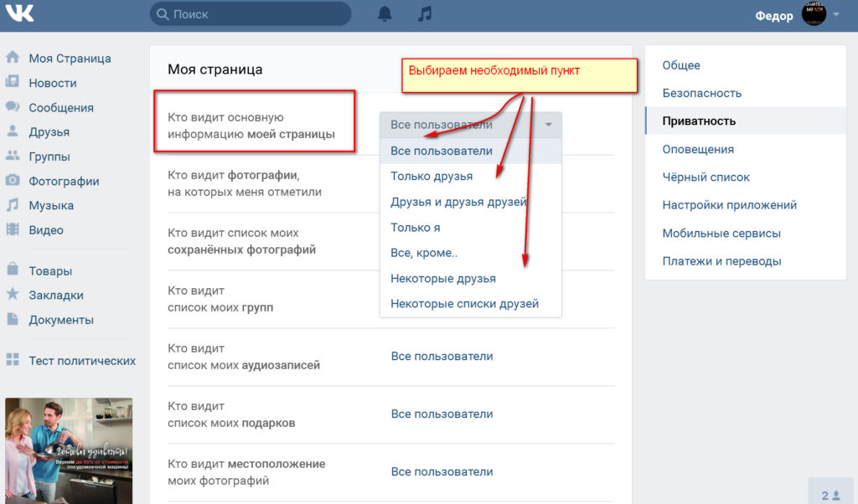The image size is (858, 504).
Task: Click the file icon beside Документы
Action: coord(13,319)
